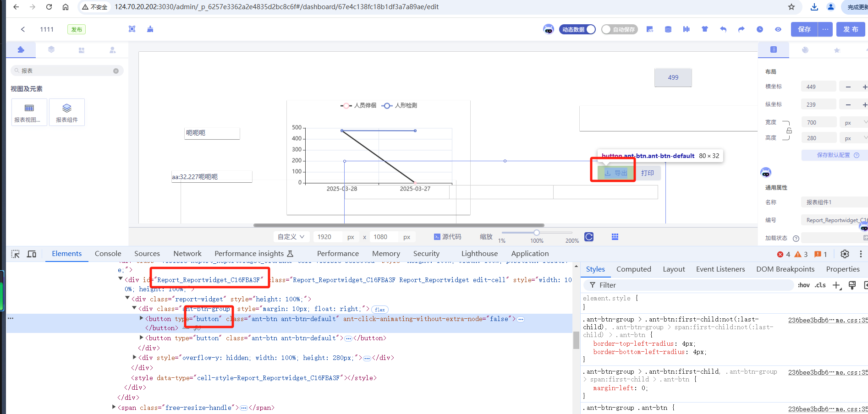868x414 pixels.
Task: Switch to the layers tab in left panel
Action: 51,50
